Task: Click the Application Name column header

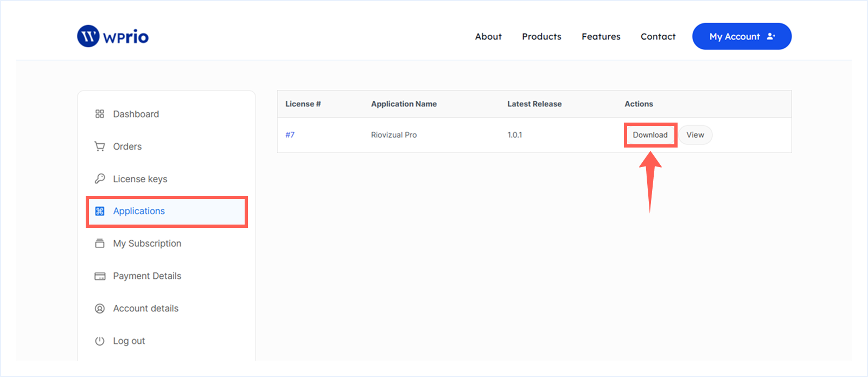Action: [404, 104]
